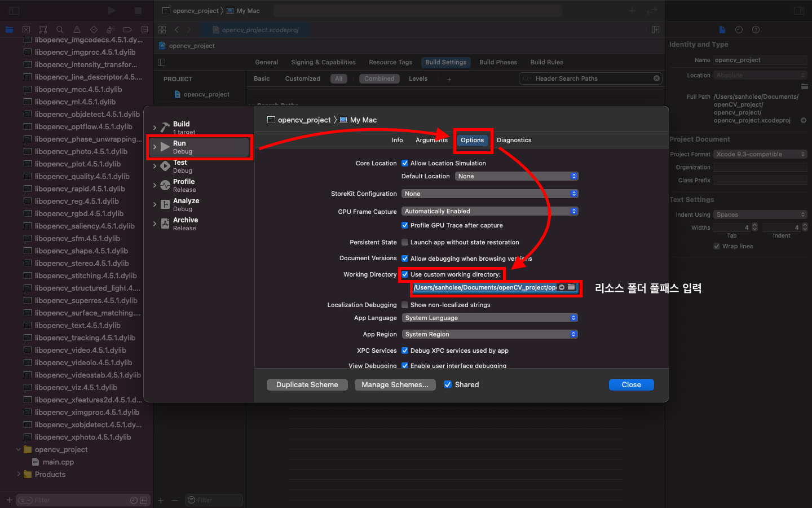Switch to scheme Options tab
Viewport: 812px width, 508px height.
click(x=473, y=140)
